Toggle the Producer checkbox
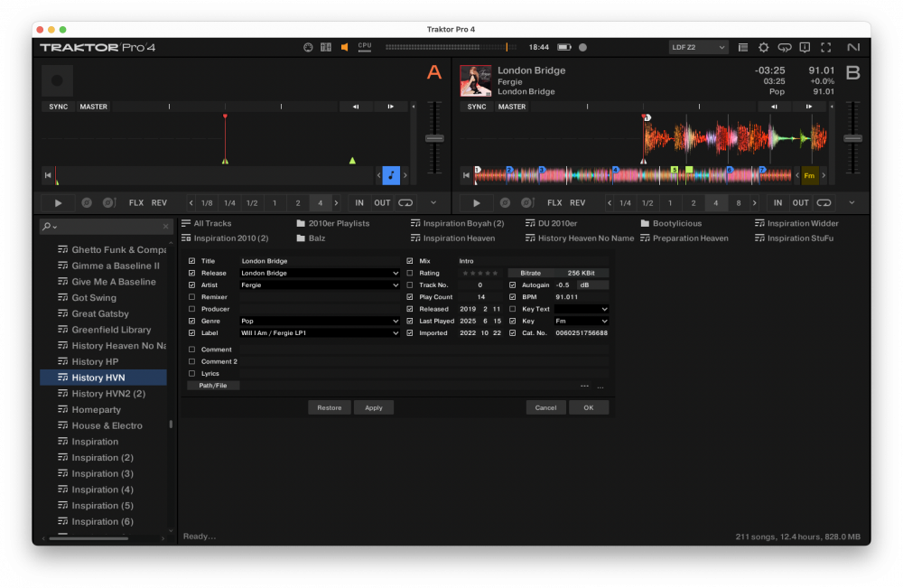 click(x=191, y=309)
